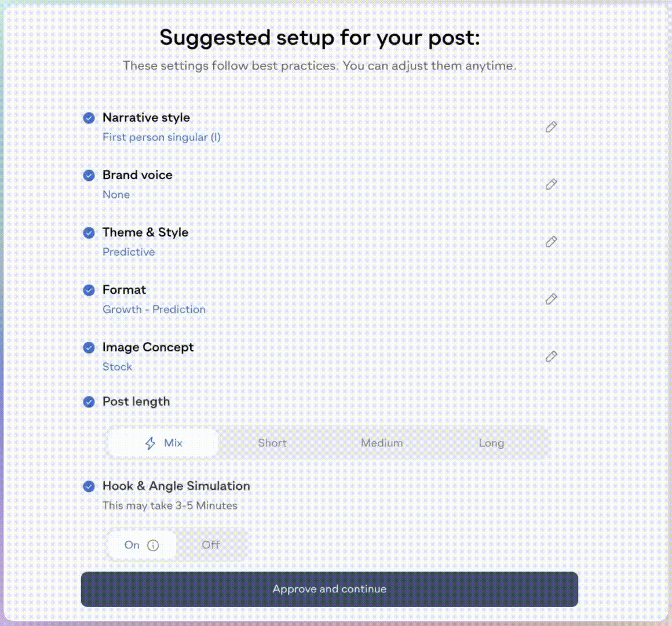Click the info icon next to On
This screenshot has width=672, height=626.
[x=153, y=545]
